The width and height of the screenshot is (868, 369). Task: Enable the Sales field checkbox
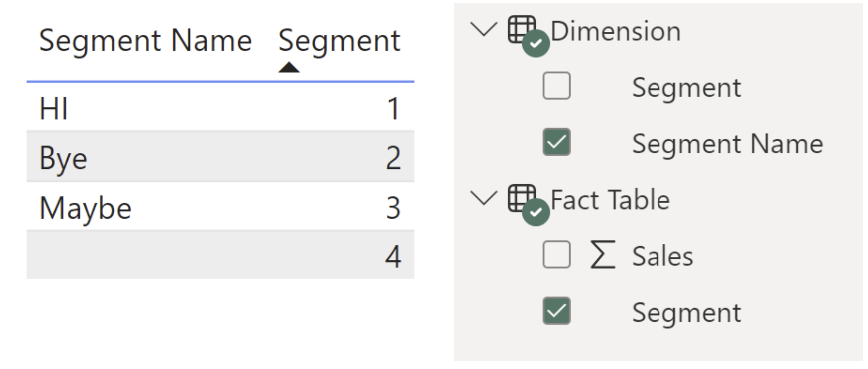point(556,255)
